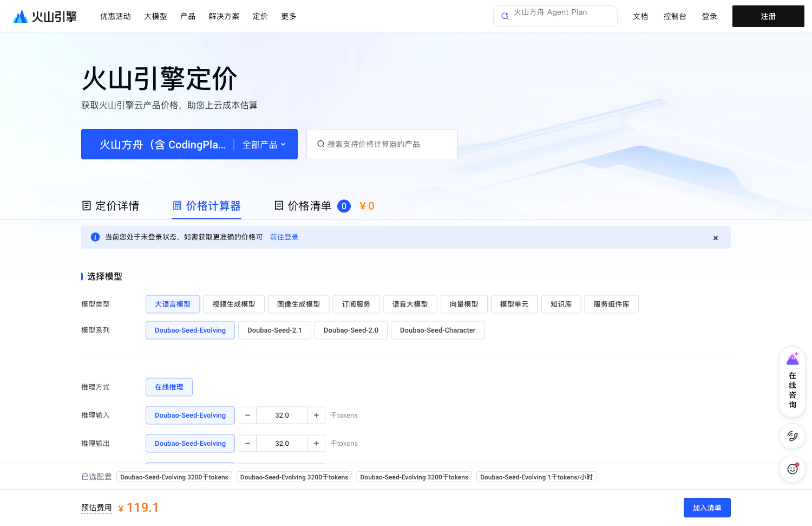Open the 解决方案 nav menu
The height and width of the screenshot is (526, 812).
pyautogui.click(x=224, y=16)
